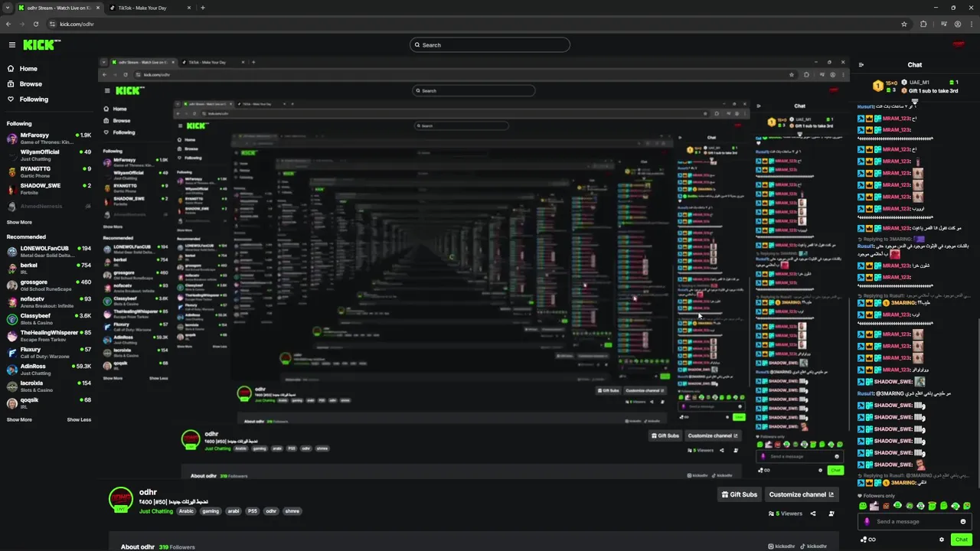The width and height of the screenshot is (980, 551).
Task: Expand gift leaderboard dropdown arrow
Action: [x=915, y=101]
